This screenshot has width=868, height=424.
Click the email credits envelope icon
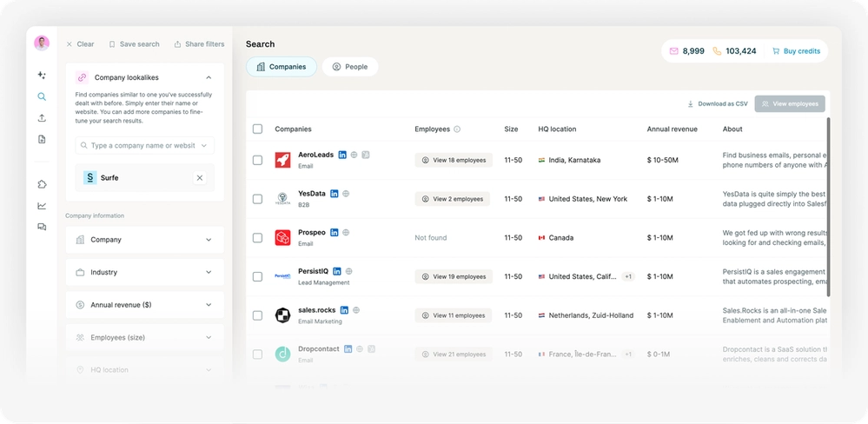coord(673,51)
